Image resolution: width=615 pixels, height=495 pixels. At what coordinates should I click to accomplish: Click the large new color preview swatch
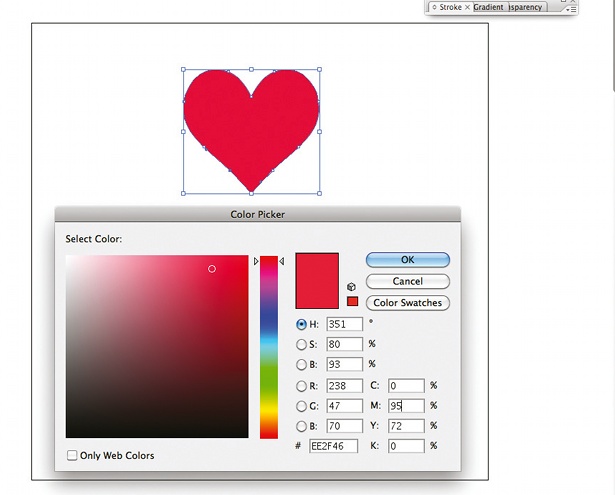tap(317, 280)
